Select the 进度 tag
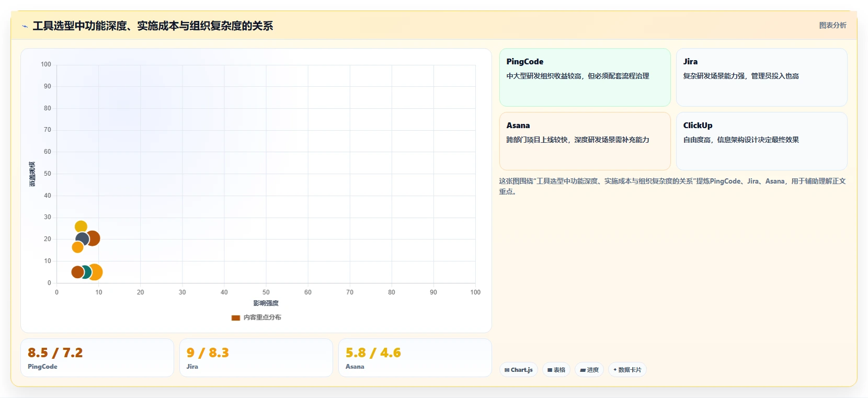This screenshot has width=868, height=398. 589,370
